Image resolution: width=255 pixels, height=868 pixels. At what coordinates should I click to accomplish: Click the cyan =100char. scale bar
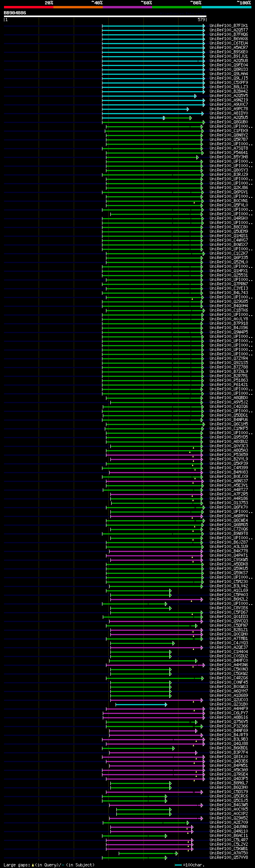coord(178,865)
